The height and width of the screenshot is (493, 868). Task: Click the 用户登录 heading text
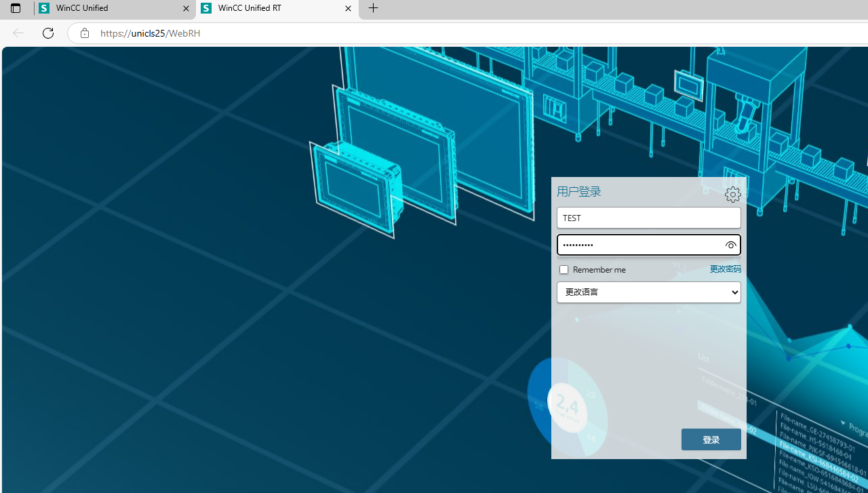[578, 192]
